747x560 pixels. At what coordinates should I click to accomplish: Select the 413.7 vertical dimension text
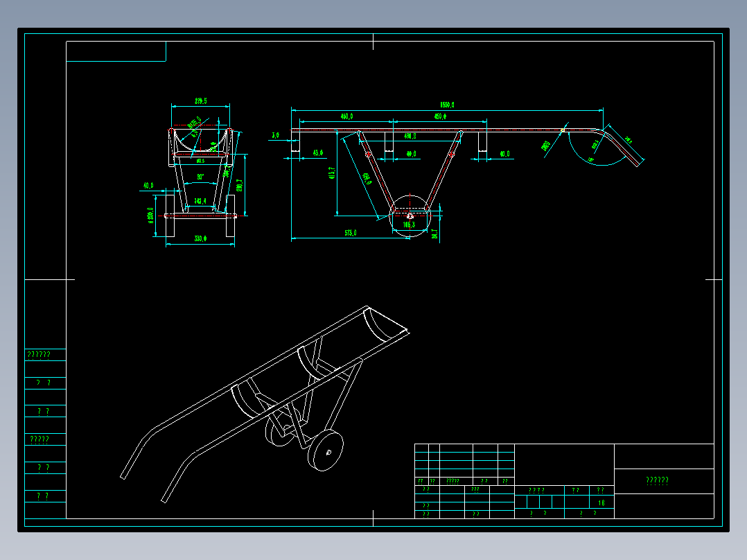[332, 173]
